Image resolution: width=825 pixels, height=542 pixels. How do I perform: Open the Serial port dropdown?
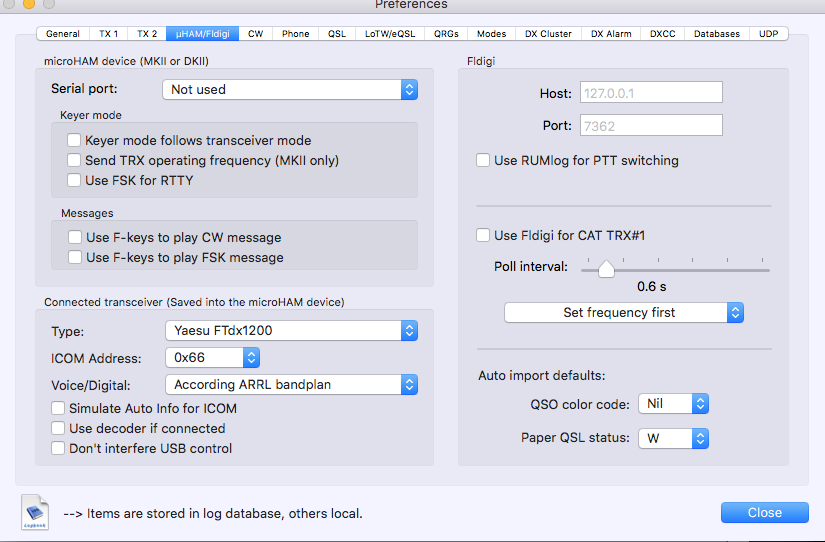pyautogui.click(x=290, y=90)
